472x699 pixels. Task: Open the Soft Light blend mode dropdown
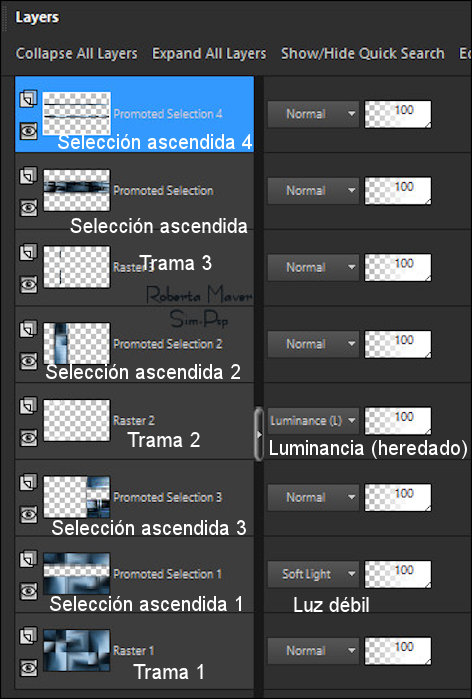pos(313,574)
